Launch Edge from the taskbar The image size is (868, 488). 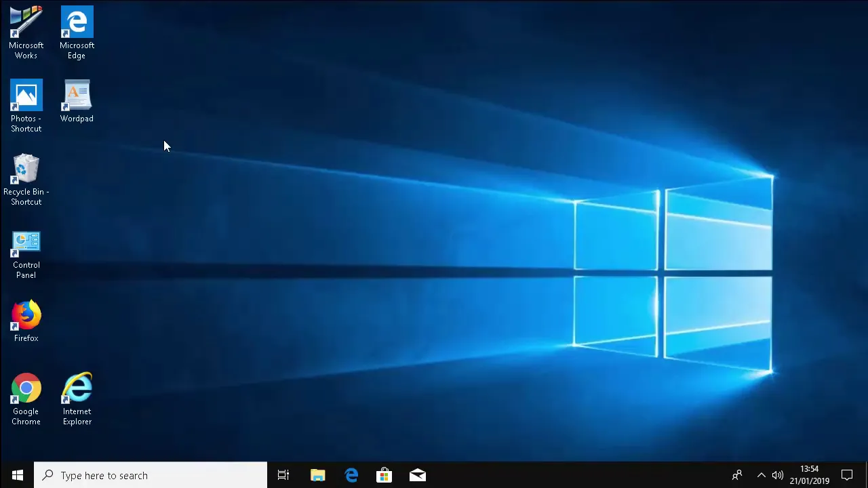[351, 475]
